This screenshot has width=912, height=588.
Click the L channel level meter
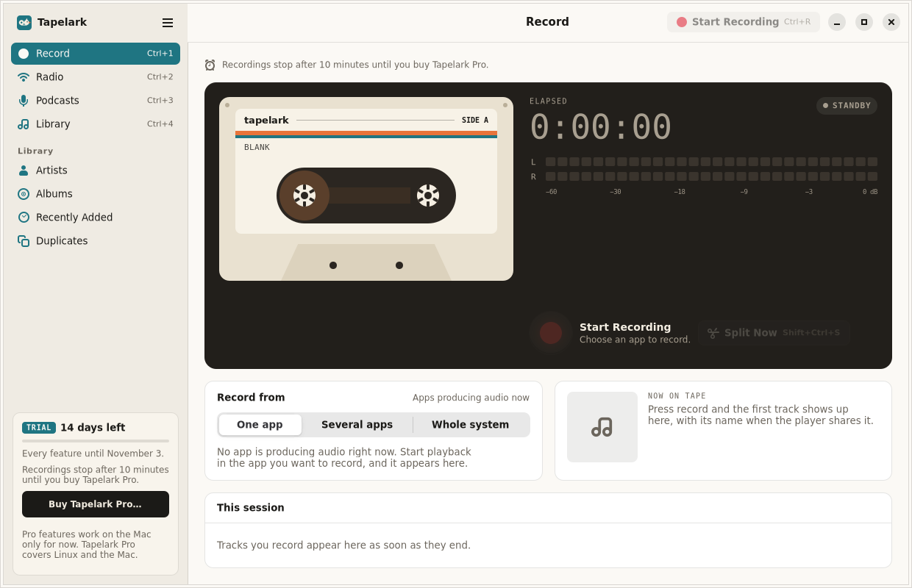(711, 162)
